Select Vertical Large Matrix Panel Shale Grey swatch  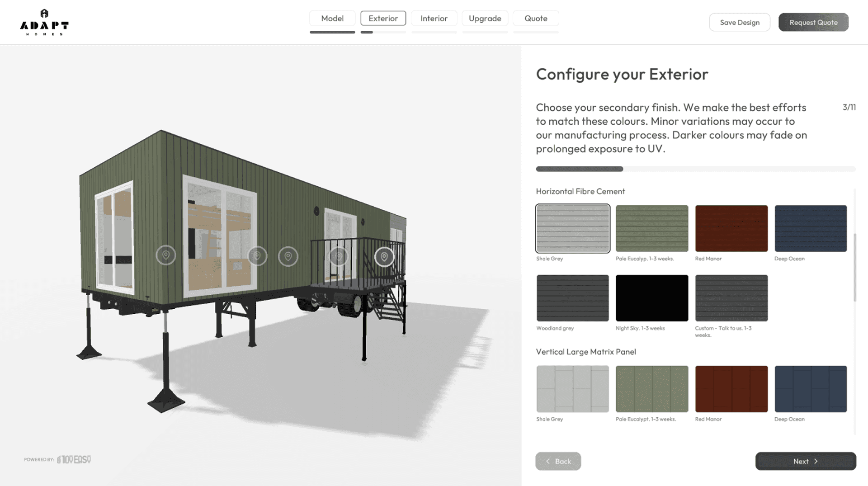click(x=573, y=389)
